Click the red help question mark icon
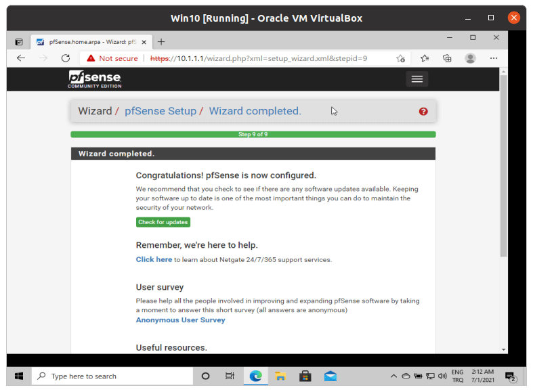The width and height of the screenshot is (533, 392). point(423,112)
